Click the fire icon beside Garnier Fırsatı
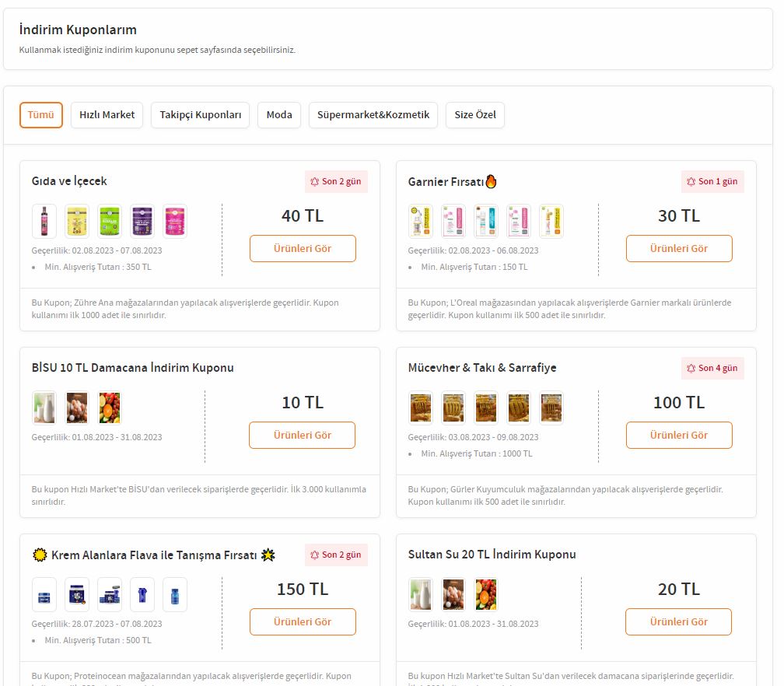 (491, 181)
